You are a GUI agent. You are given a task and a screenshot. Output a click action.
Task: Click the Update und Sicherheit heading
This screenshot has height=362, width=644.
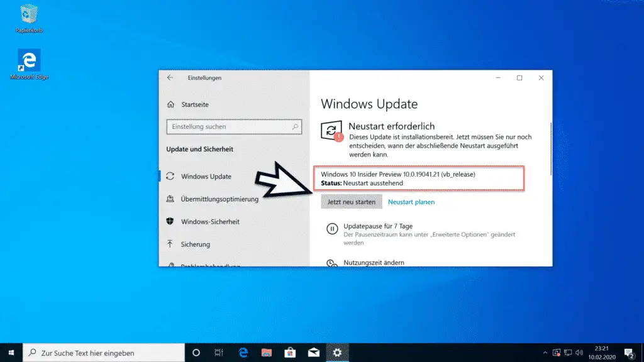199,150
